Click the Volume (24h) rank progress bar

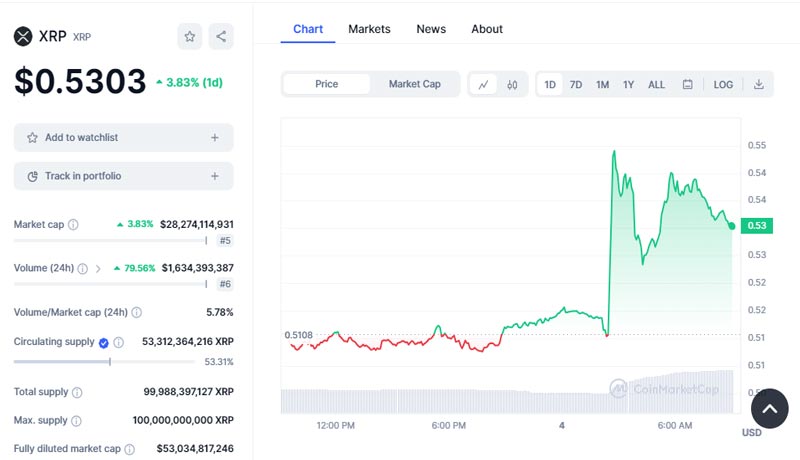[x=111, y=284]
